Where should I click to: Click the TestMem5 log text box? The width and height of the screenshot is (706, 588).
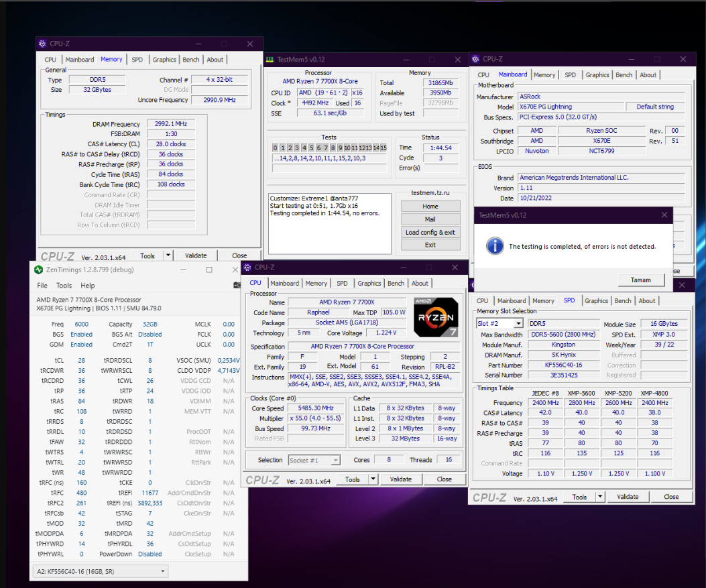pyautogui.click(x=330, y=224)
